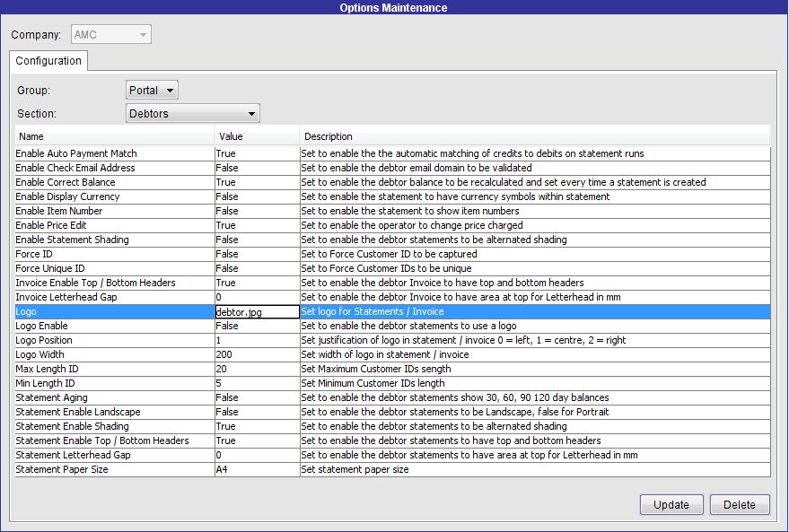Click the False value for Logo Enable
This screenshot has height=532, width=789.
[227, 326]
